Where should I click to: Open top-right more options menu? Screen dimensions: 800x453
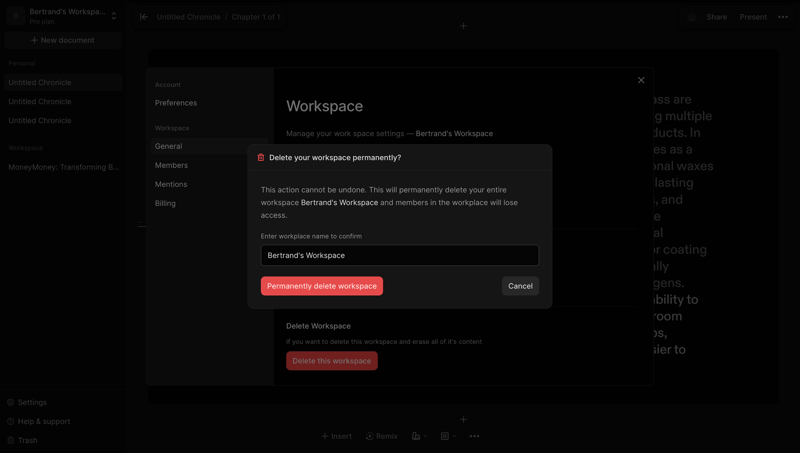click(783, 17)
